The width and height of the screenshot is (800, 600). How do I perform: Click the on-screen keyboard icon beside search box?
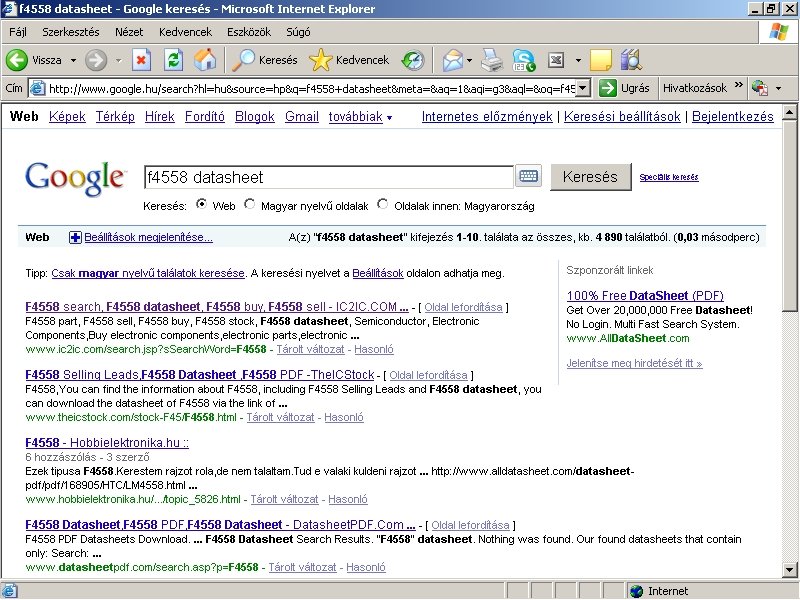pos(528,177)
